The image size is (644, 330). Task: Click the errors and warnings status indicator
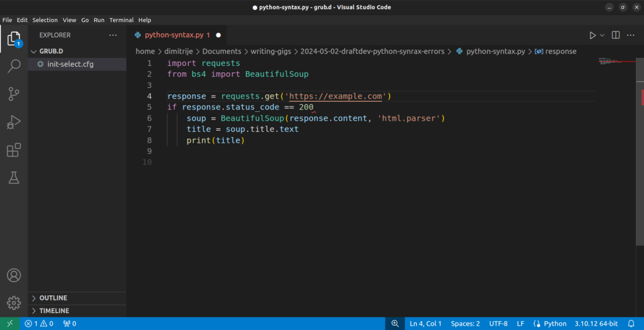38,324
